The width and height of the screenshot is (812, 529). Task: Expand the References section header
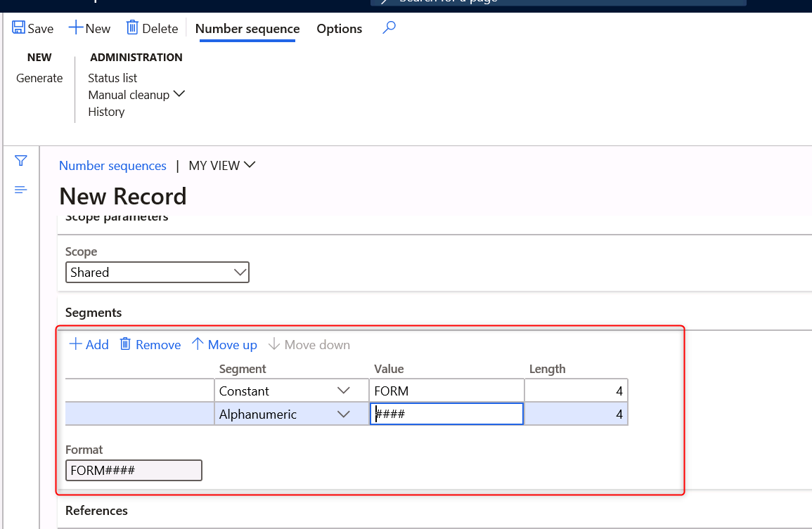click(96, 510)
